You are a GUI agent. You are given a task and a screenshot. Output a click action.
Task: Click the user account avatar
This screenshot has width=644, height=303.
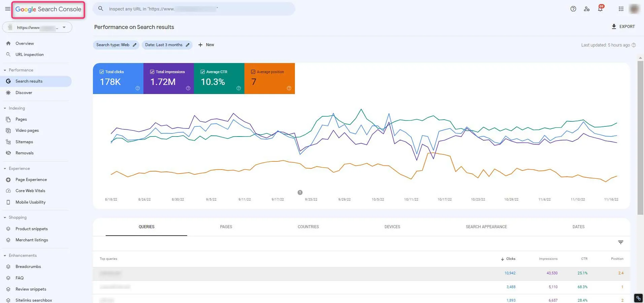coord(634,9)
